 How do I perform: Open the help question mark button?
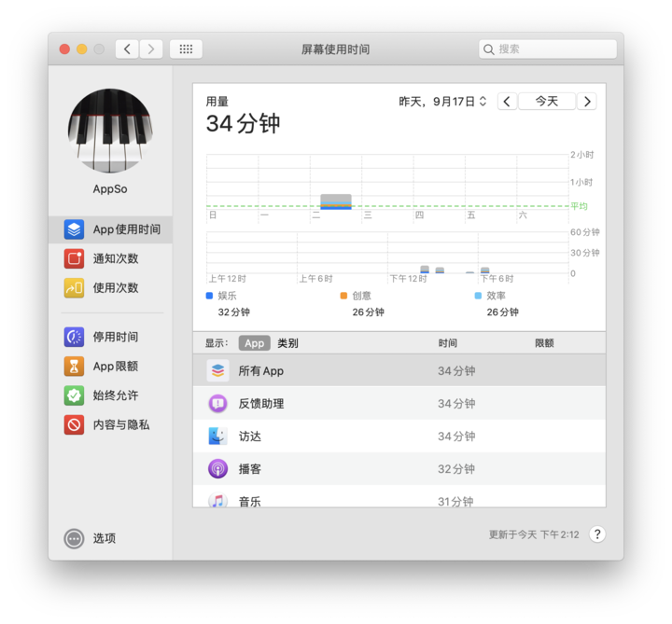point(597,534)
